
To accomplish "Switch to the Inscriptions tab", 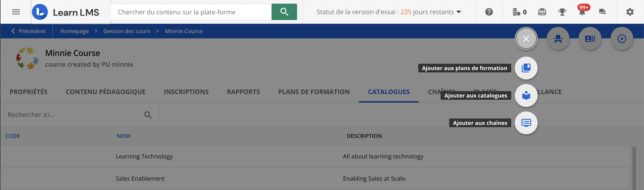I will click(186, 92).
